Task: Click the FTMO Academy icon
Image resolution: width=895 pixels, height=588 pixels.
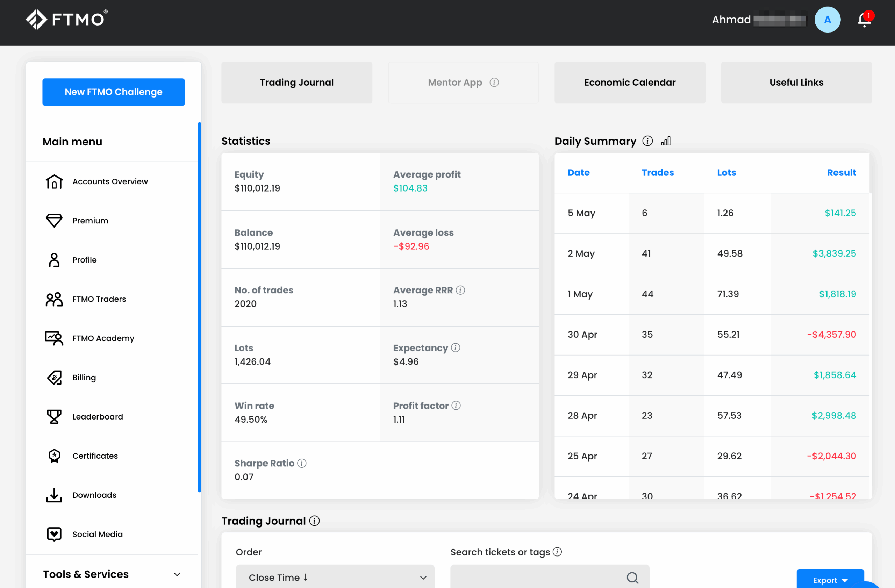Action: [54, 338]
